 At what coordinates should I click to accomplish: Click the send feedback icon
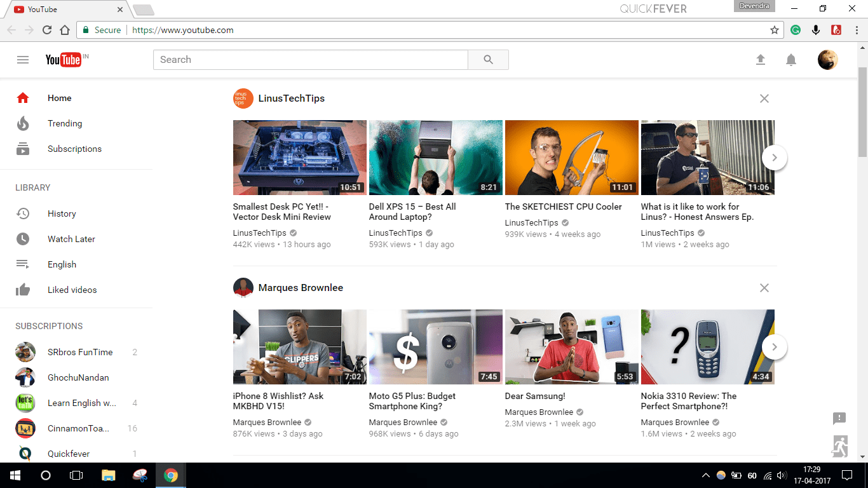[x=839, y=418]
